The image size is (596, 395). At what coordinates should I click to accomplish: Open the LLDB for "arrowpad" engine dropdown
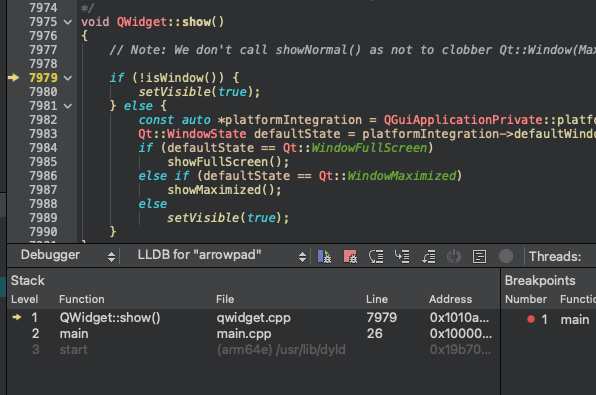221,255
